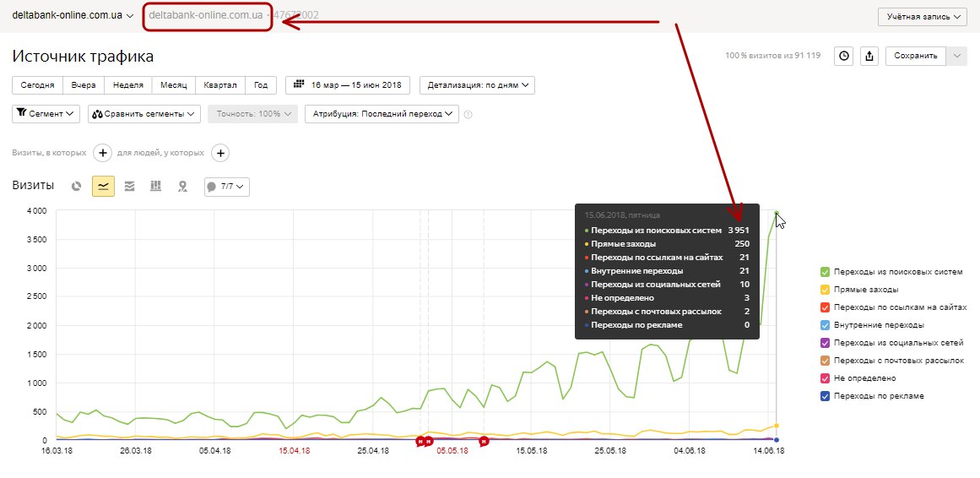Select the line chart view icon
This screenshot has height=478, width=980.
[x=103, y=186]
